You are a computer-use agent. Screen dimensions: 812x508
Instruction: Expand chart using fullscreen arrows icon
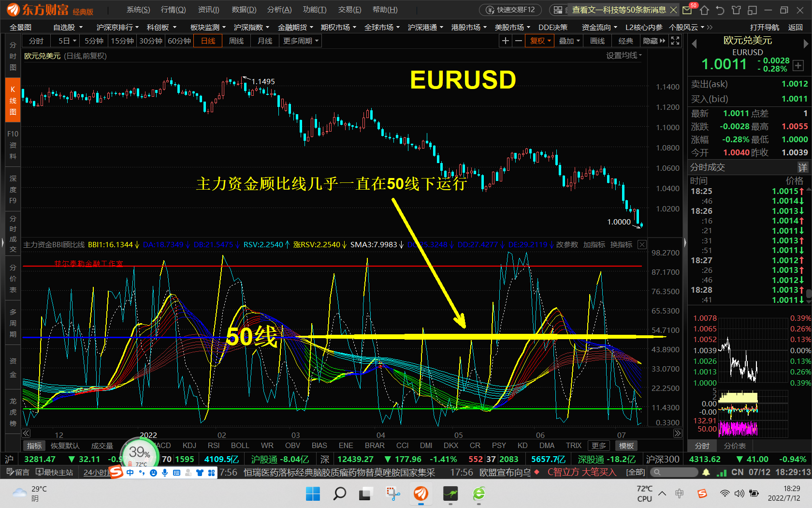[x=675, y=41]
